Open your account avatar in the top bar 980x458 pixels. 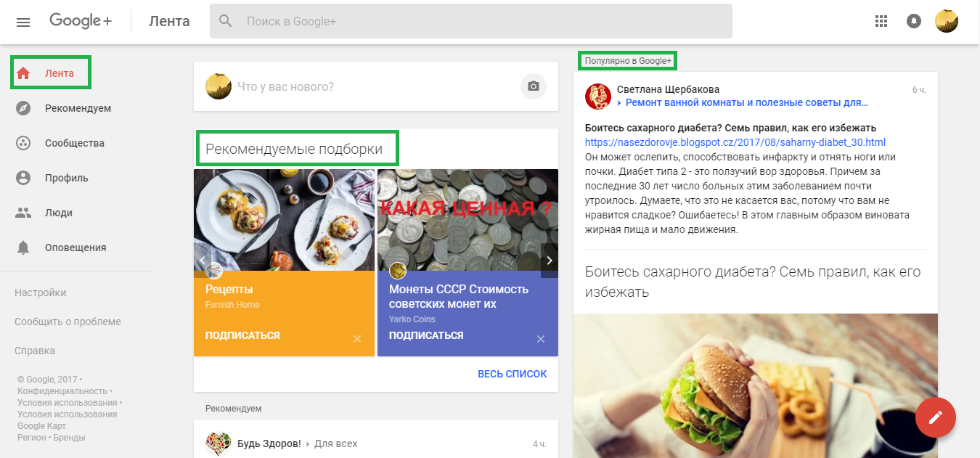coord(947,21)
